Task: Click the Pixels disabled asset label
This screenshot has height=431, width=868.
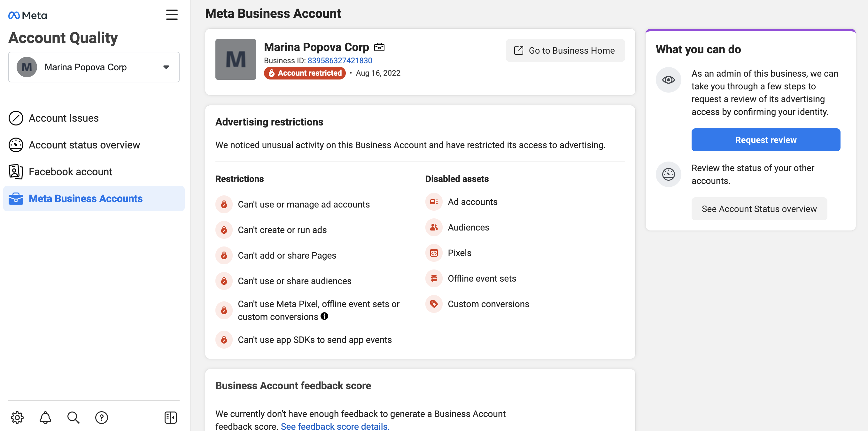Action: pos(460,253)
